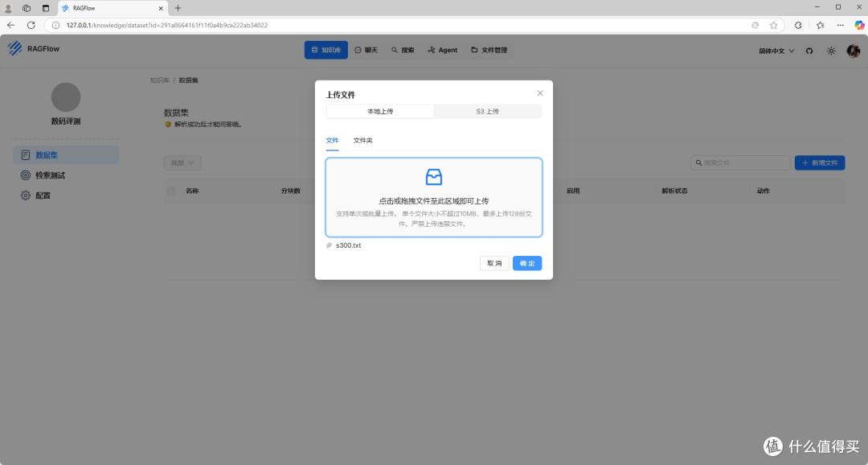Select 数据集 in the sidebar
This screenshot has width=868, height=465.
click(66, 155)
